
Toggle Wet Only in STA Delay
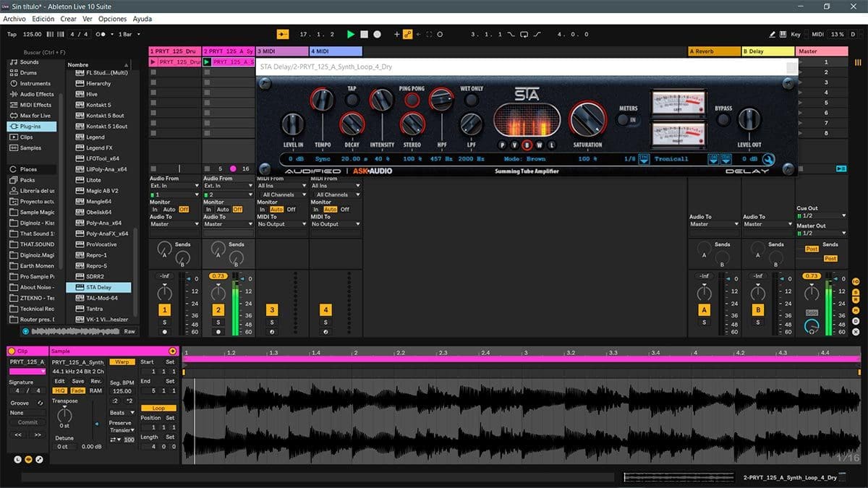pyautogui.click(x=472, y=100)
